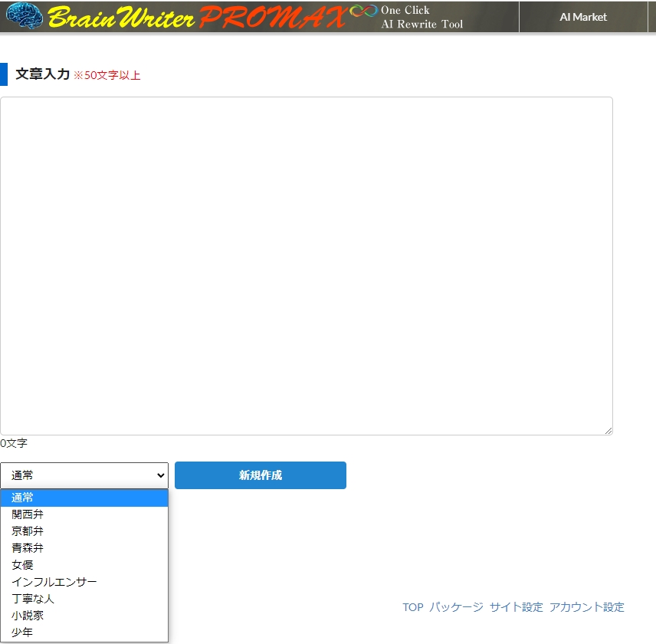The width and height of the screenshot is (656, 644).
Task: Open the パッケージ footer link
Action: [x=456, y=607]
